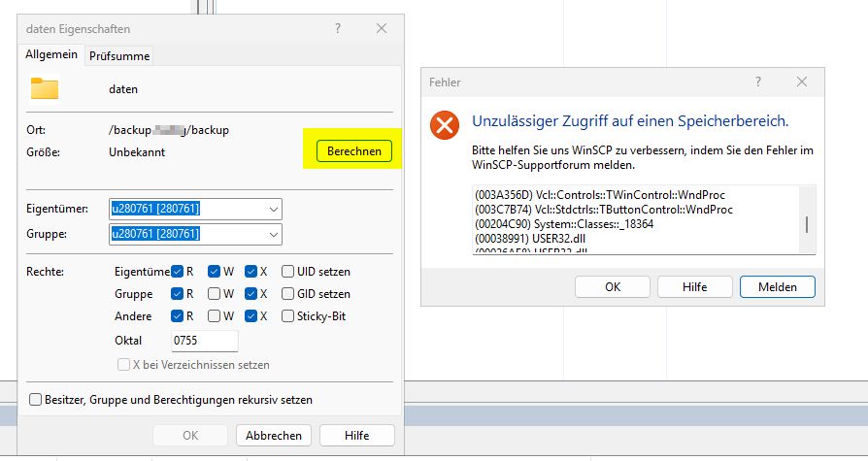Check the UID setzen option
The width and height of the screenshot is (868, 461).
[288, 272]
